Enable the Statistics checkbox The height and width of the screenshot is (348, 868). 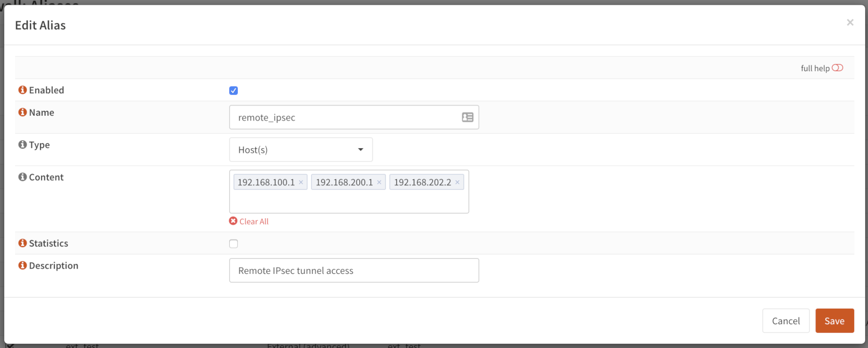tap(234, 244)
